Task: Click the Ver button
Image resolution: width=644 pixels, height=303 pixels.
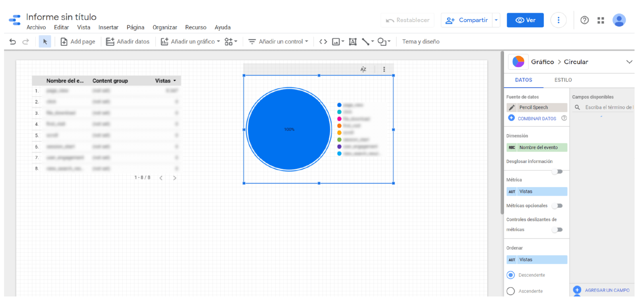Action: 525,20
